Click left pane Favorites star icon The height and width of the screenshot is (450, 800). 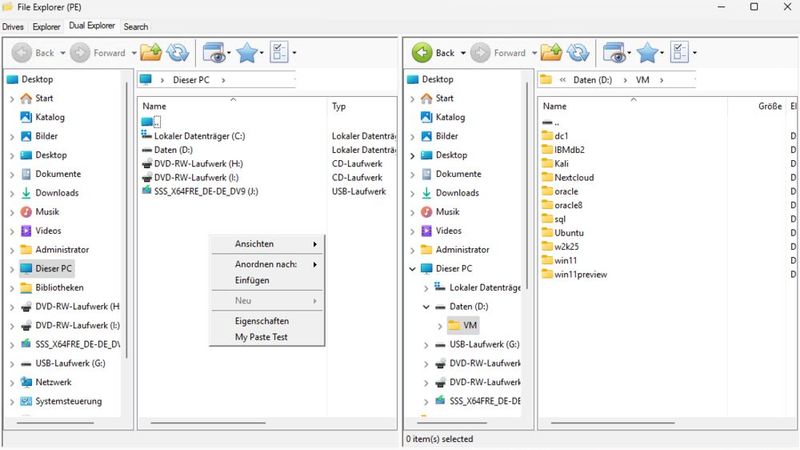point(247,53)
